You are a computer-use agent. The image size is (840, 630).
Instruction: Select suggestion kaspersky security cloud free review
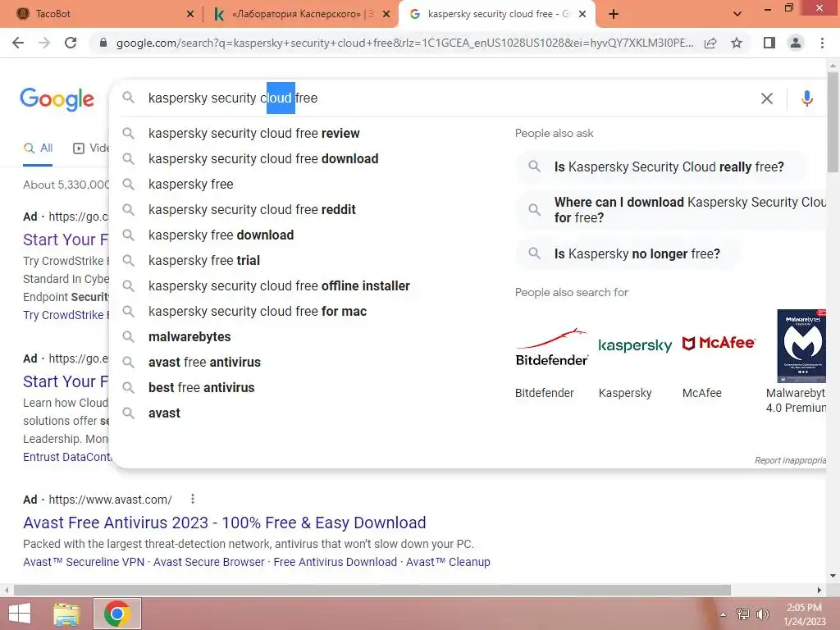coord(254,134)
